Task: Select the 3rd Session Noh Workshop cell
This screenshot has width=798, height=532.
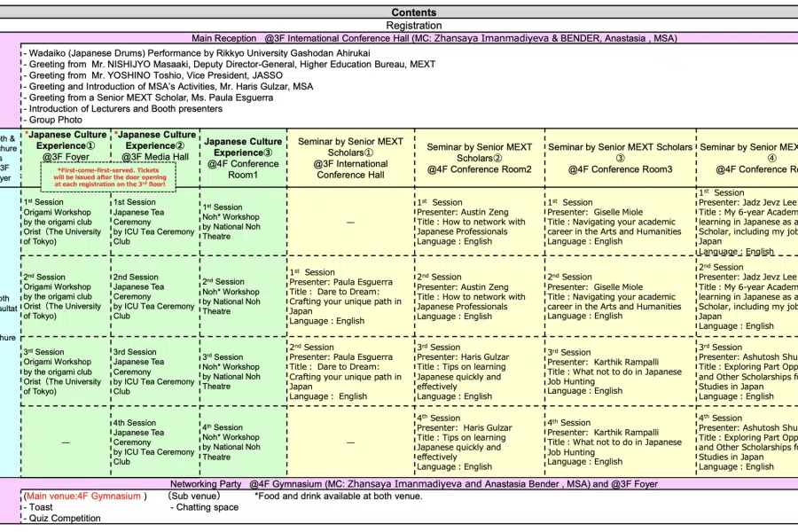Action: pos(243,372)
